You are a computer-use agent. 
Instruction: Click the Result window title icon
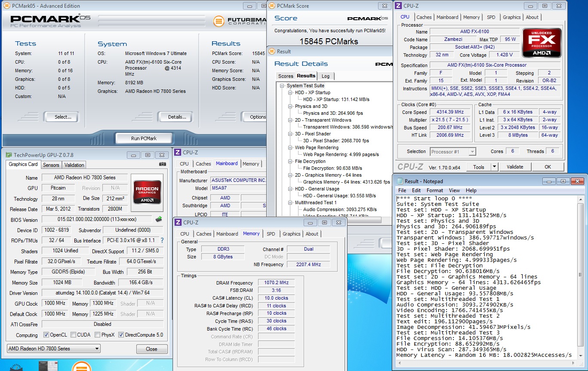point(271,51)
